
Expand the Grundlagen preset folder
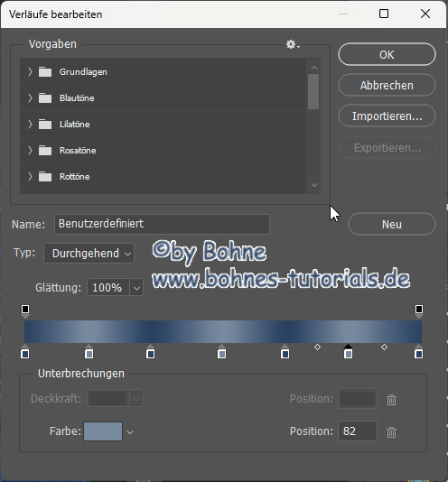point(30,72)
